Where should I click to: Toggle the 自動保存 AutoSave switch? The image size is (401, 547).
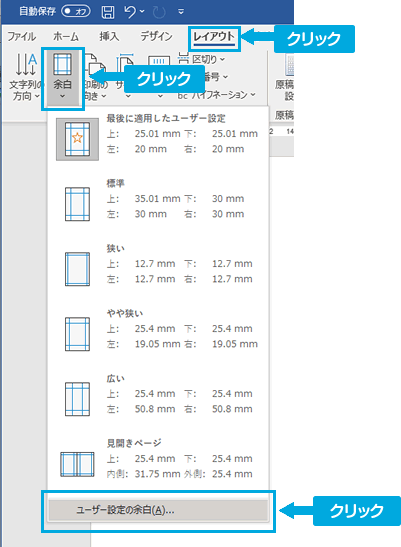click(x=76, y=12)
